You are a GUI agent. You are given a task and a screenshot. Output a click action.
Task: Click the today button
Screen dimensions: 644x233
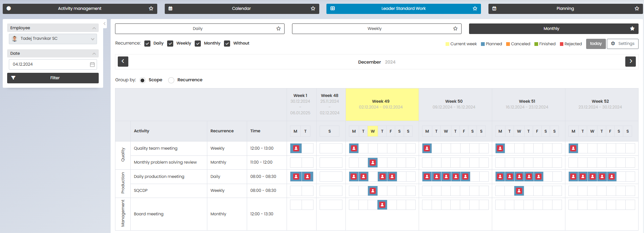pyautogui.click(x=596, y=44)
